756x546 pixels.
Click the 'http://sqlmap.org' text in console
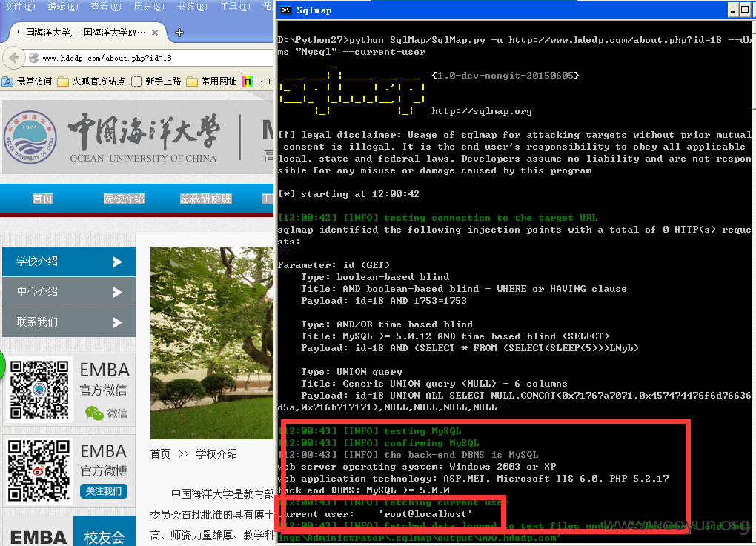(483, 111)
